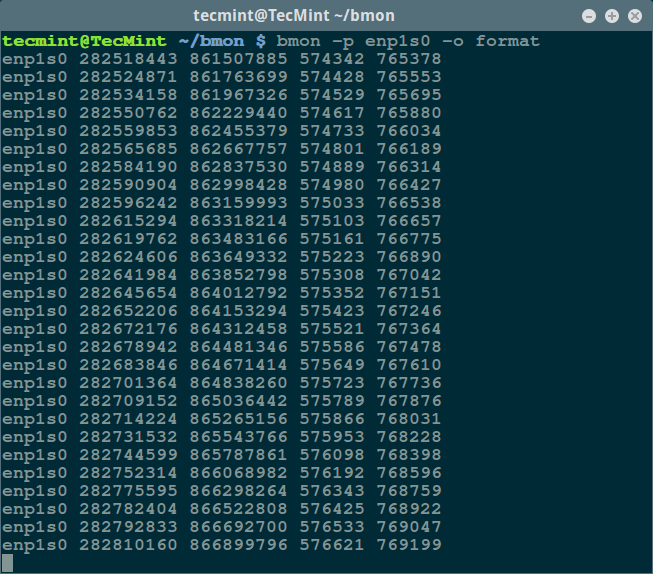Maximize the terminal window
This screenshot has width=653, height=574.
(x=612, y=16)
